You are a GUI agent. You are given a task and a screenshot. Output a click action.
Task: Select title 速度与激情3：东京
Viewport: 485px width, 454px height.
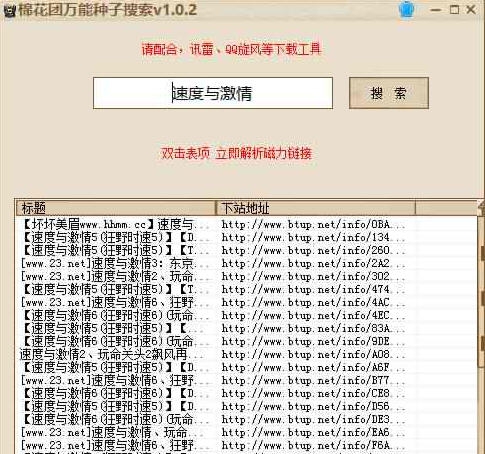[x=115, y=263]
